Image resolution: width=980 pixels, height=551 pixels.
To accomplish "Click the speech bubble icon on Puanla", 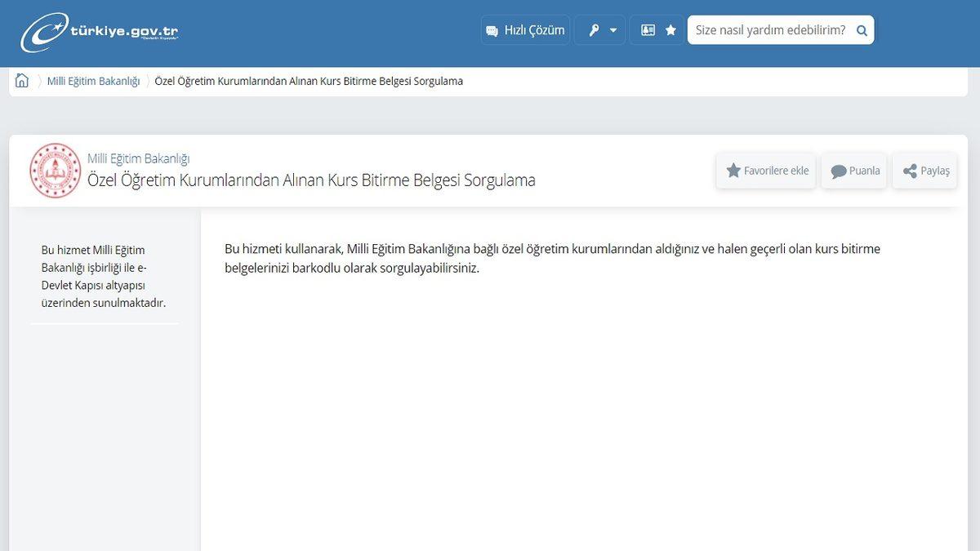I will click(838, 171).
